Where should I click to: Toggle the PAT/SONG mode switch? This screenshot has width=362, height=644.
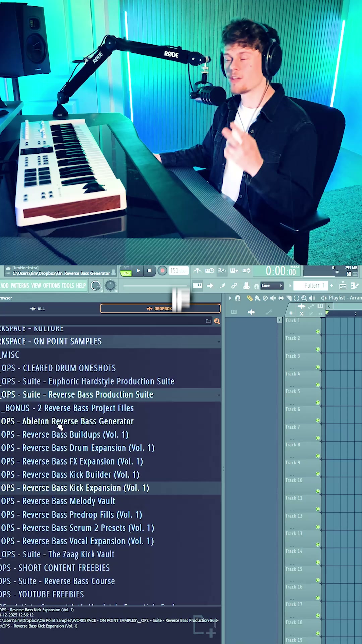tap(126, 271)
